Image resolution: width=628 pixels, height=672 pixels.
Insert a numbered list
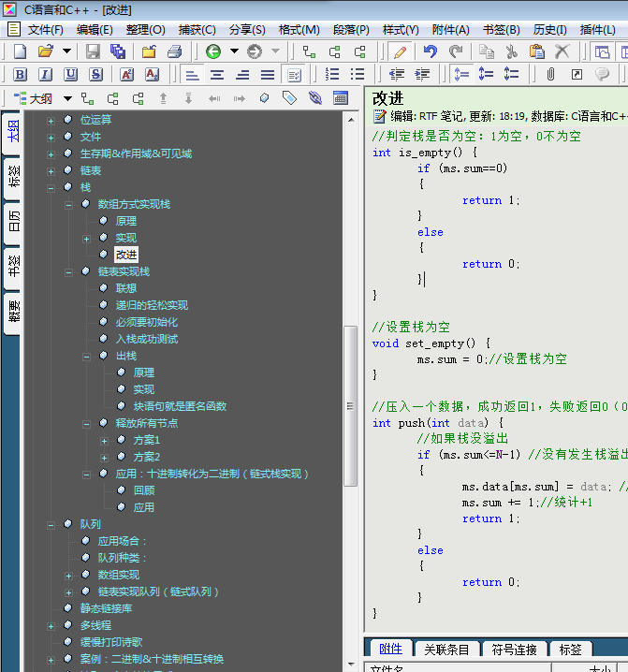pos(332,75)
